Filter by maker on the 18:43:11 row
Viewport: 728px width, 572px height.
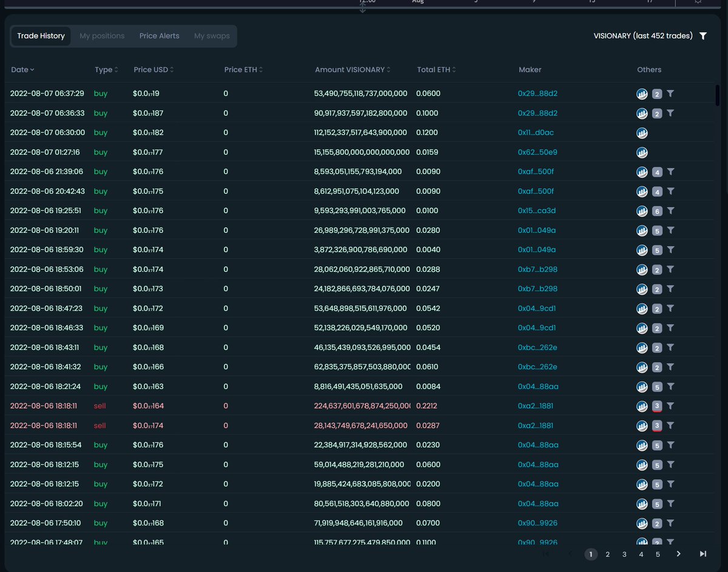pyautogui.click(x=670, y=348)
